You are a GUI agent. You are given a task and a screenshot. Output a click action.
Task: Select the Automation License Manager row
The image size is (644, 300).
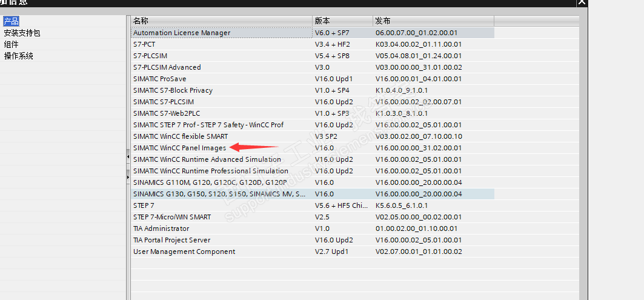click(182, 33)
